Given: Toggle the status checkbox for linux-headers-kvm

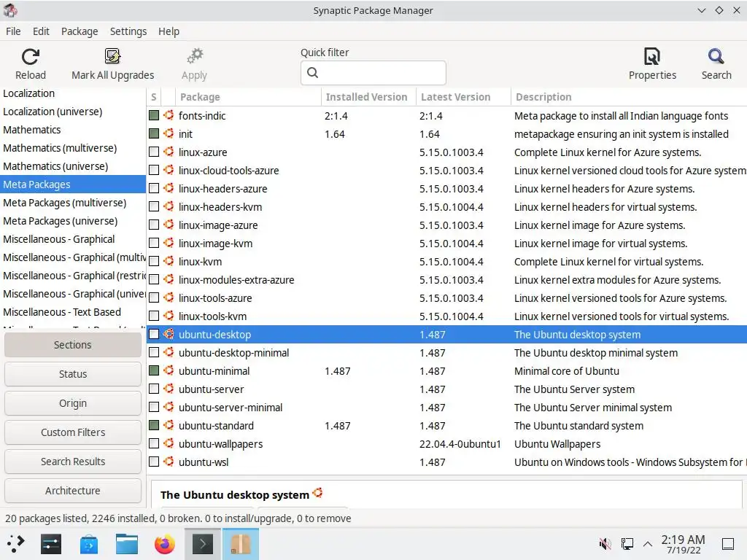Looking at the screenshot, I should pos(153,206).
